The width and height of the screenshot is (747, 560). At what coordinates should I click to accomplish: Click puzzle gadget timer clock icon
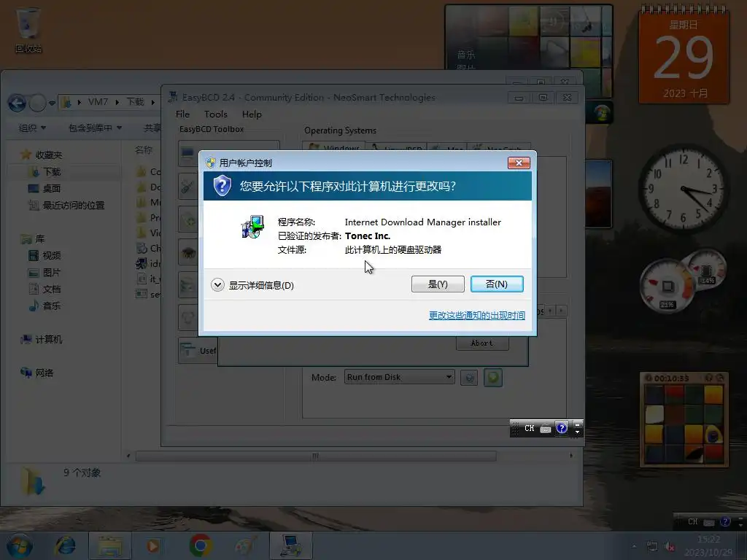[x=648, y=378]
